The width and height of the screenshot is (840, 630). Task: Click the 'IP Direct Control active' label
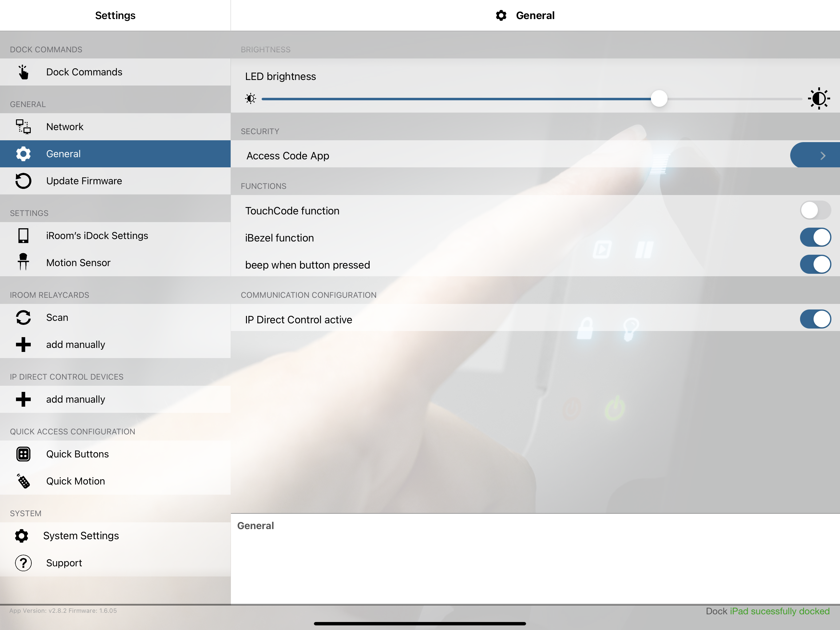point(299,320)
